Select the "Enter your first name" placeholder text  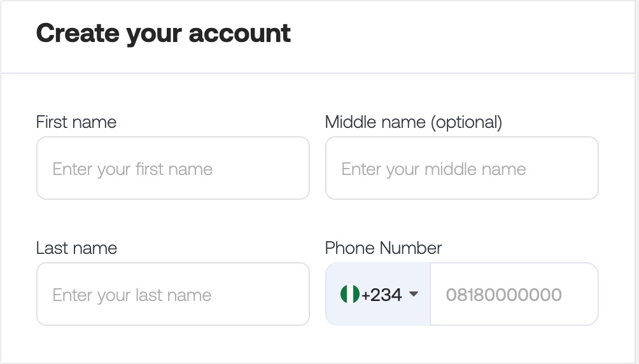coord(132,169)
